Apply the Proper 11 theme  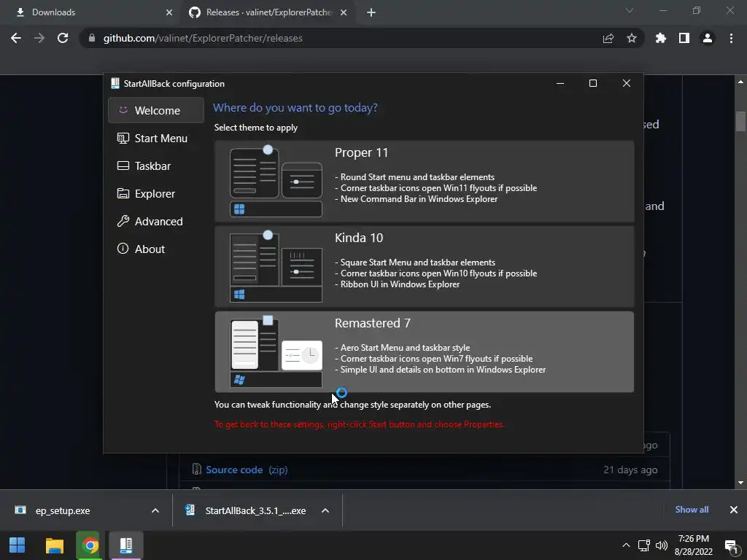tap(424, 181)
